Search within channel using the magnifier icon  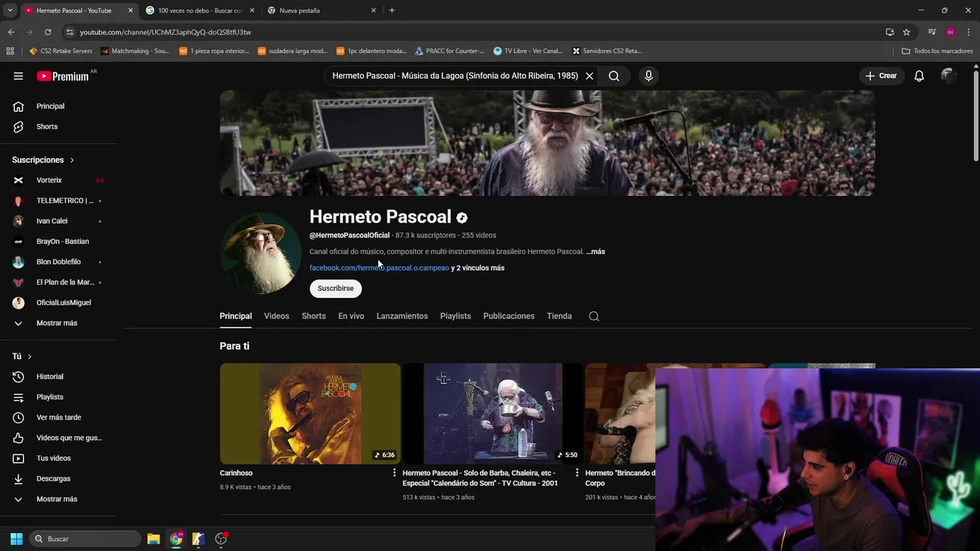pos(594,316)
